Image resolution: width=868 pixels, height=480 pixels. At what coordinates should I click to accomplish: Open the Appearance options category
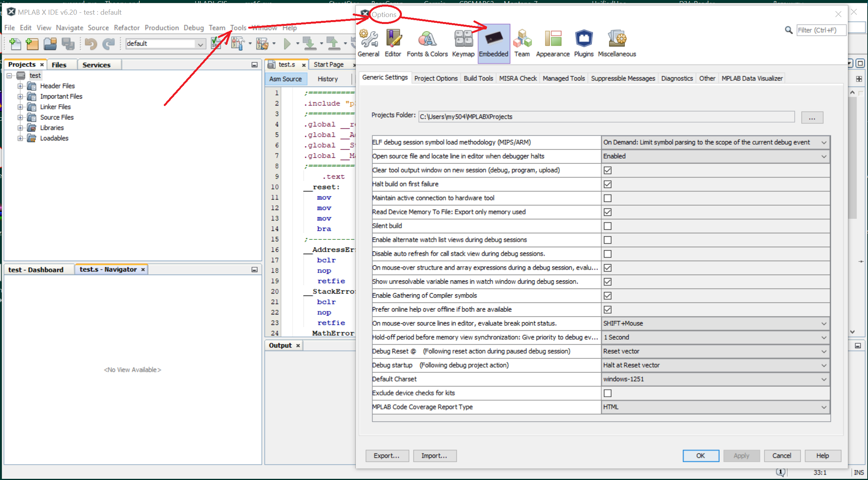click(x=553, y=43)
